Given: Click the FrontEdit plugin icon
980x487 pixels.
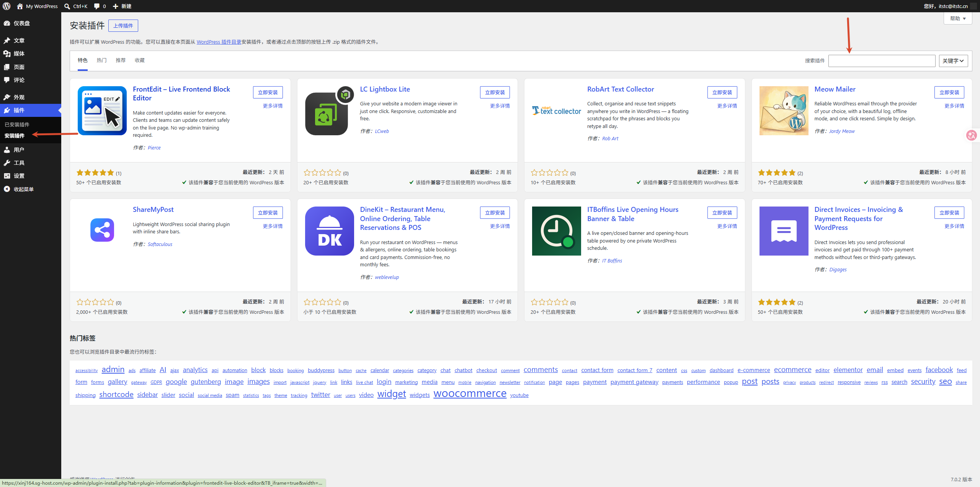Looking at the screenshot, I should pos(102,111).
